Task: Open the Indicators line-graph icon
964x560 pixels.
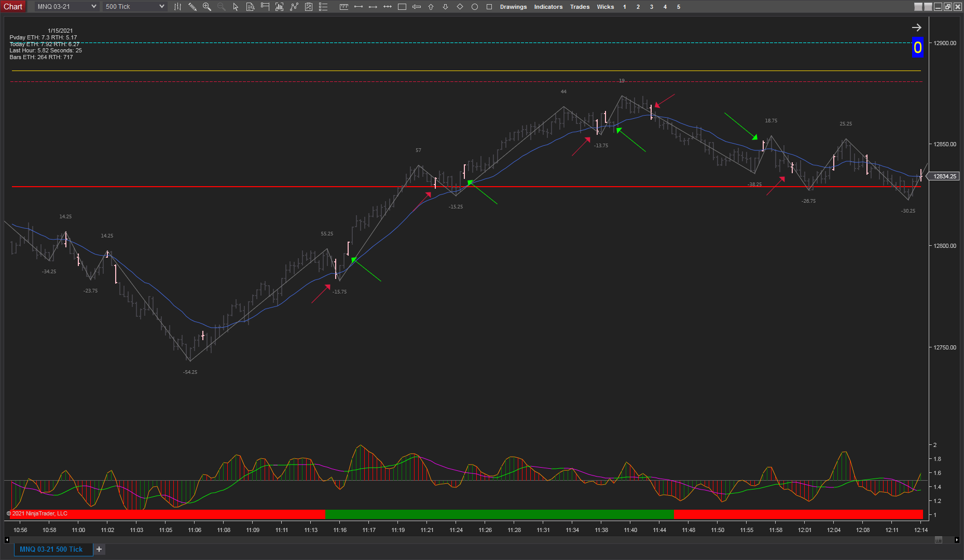Action: pyautogui.click(x=294, y=7)
